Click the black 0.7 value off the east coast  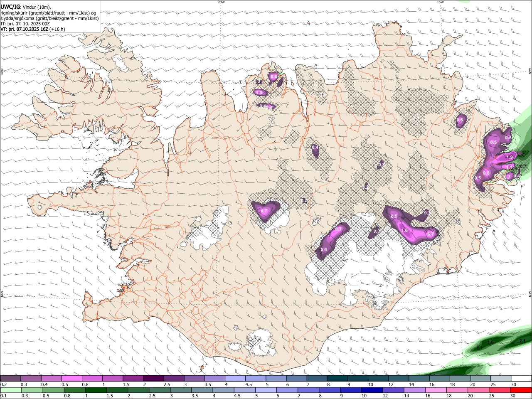[x=523, y=166]
